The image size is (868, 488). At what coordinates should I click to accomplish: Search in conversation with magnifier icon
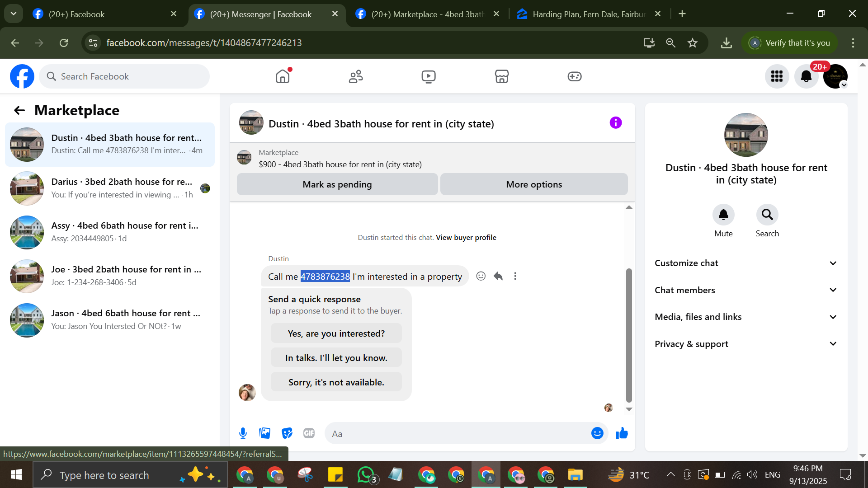(x=767, y=215)
